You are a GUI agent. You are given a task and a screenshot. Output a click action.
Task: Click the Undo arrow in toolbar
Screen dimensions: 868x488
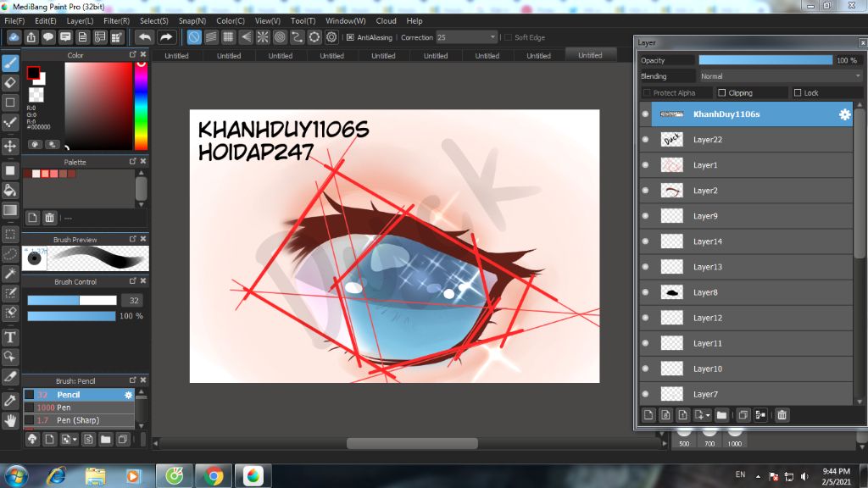(144, 37)
